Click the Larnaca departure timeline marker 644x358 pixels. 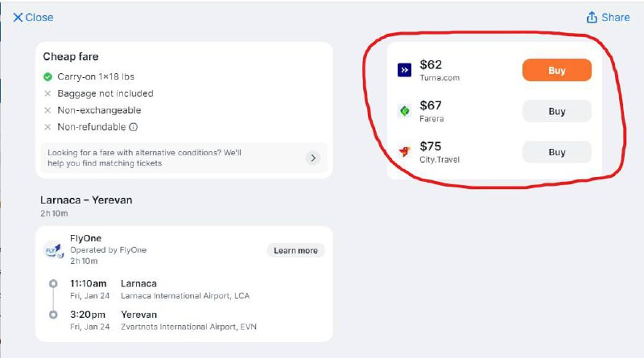(x=53, y=284)
